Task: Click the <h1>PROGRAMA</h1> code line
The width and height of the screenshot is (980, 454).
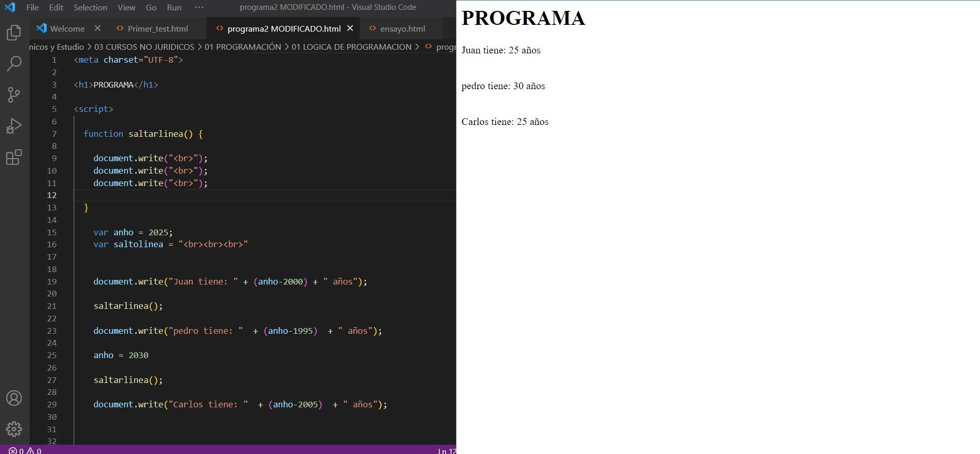Action: pyautogui.click(x=116, y=84)
